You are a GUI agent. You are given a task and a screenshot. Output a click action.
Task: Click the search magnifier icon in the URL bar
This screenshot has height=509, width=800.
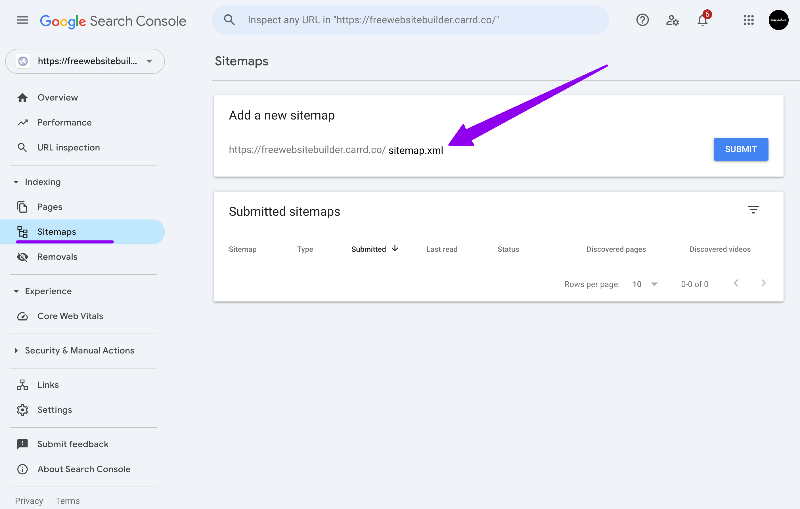(230, 20)
